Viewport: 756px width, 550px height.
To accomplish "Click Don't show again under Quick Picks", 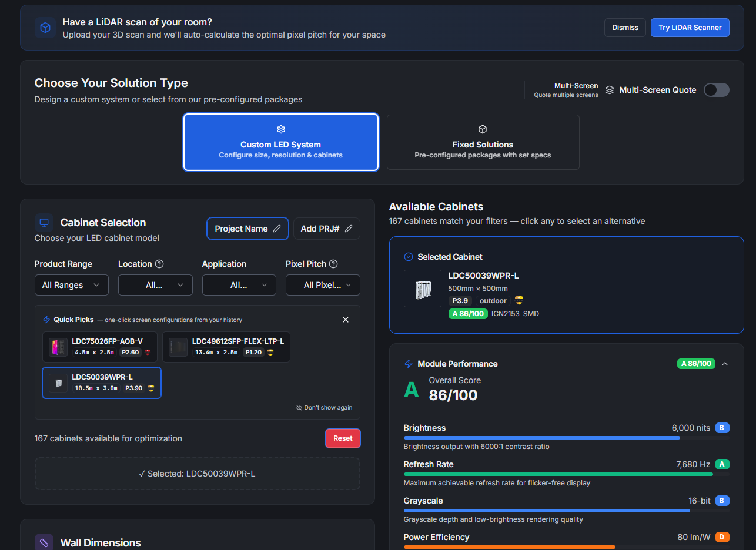I will [x=324, y=407].
